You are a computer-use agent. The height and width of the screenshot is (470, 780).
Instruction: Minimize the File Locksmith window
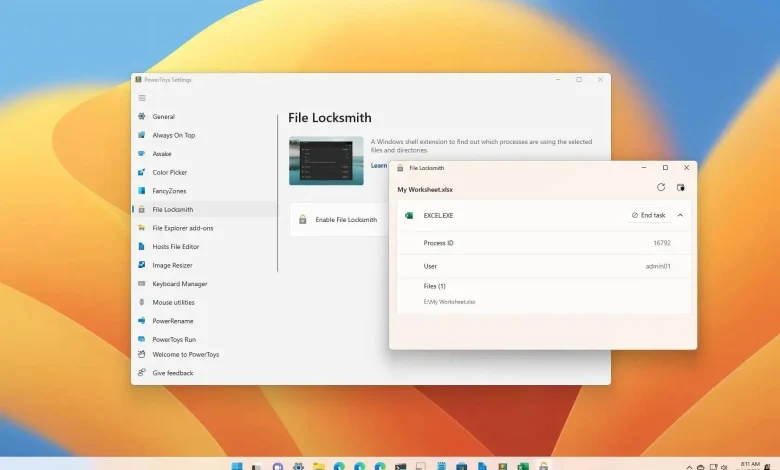coord(644,168)
